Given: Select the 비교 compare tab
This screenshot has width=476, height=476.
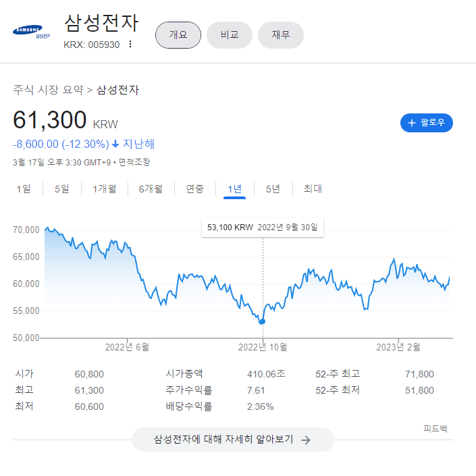Looking at the screenshot, I should click(x=230, y=35).
